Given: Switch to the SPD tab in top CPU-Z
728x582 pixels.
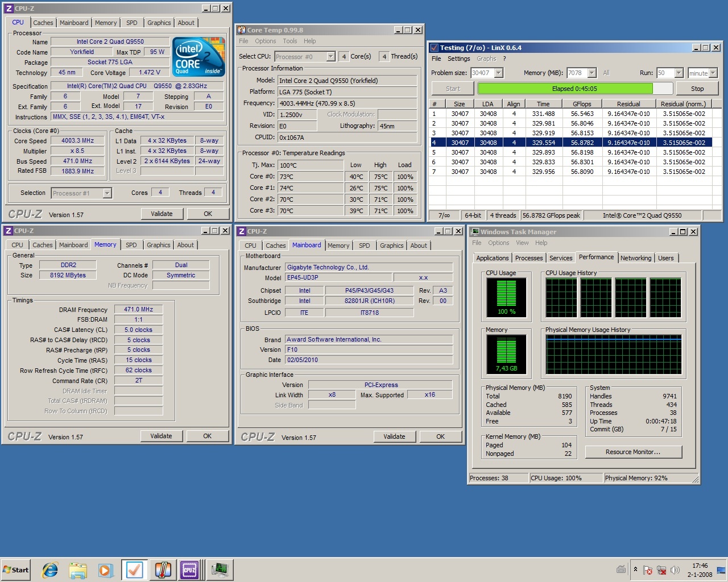Looking at the screenshot, I should [132, 23].
